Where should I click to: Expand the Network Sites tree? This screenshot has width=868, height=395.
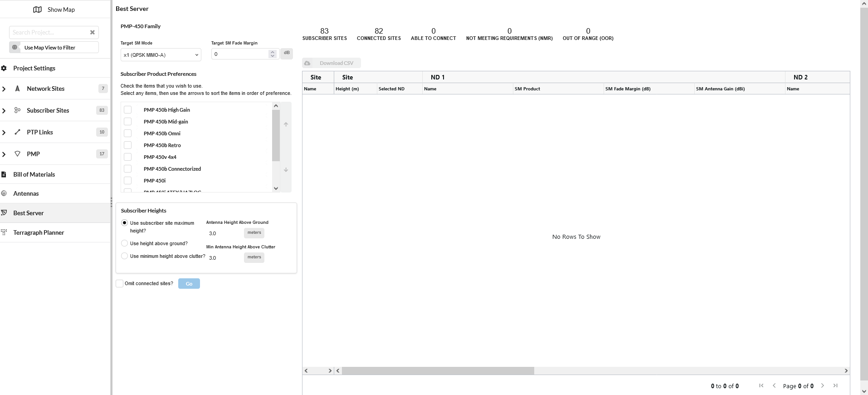[4, 89]
